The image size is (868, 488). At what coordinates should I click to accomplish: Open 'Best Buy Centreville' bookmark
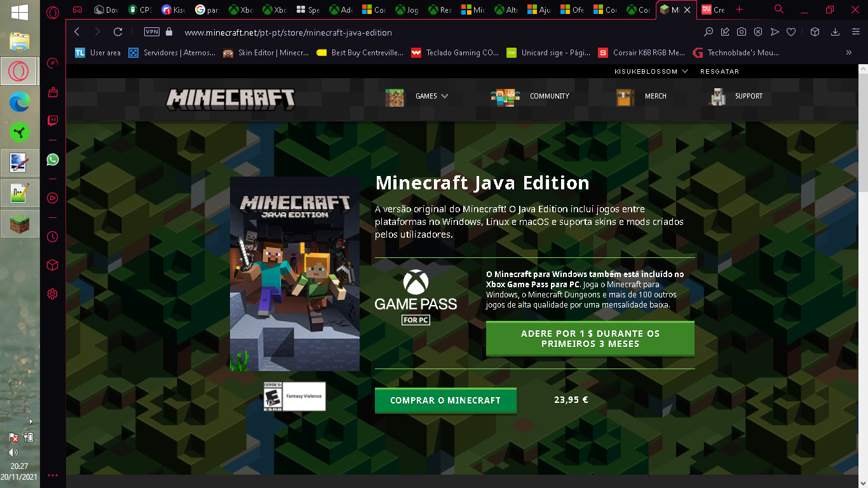click(360, 53)
